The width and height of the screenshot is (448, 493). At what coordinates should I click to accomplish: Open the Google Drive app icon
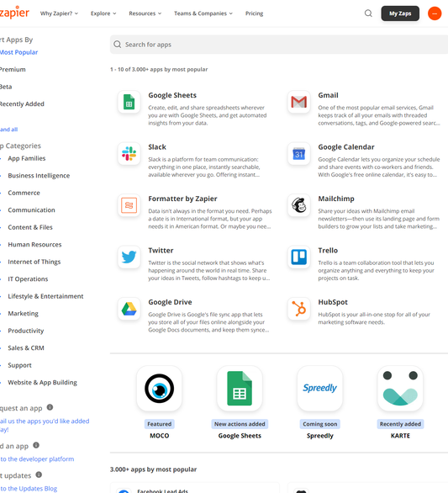click(129, 309)
